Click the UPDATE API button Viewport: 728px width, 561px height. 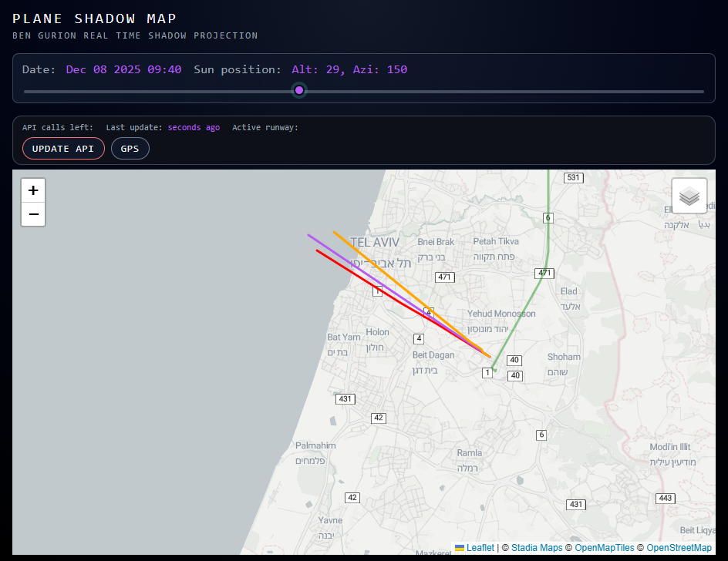pyautogui.click(x=63, y=149)
